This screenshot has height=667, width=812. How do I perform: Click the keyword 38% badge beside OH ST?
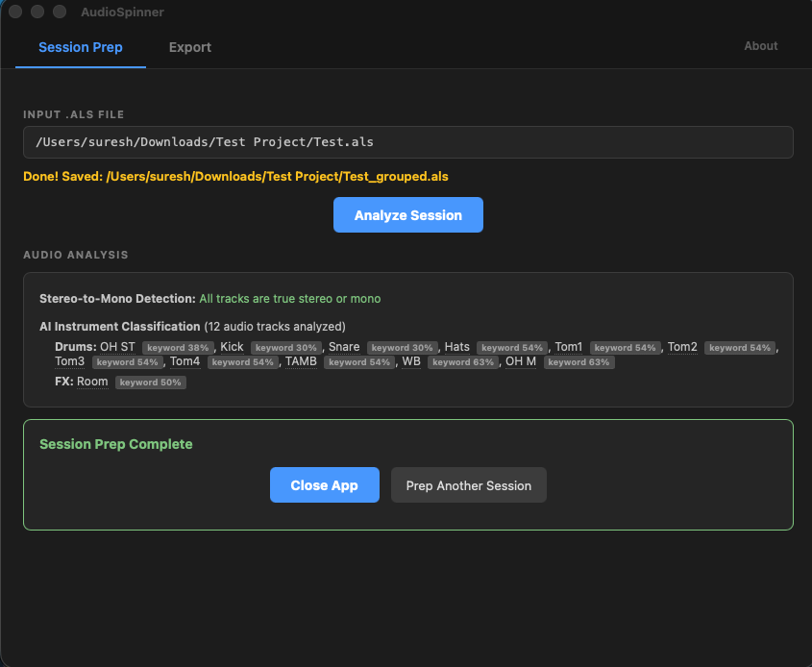click(177, 347)
